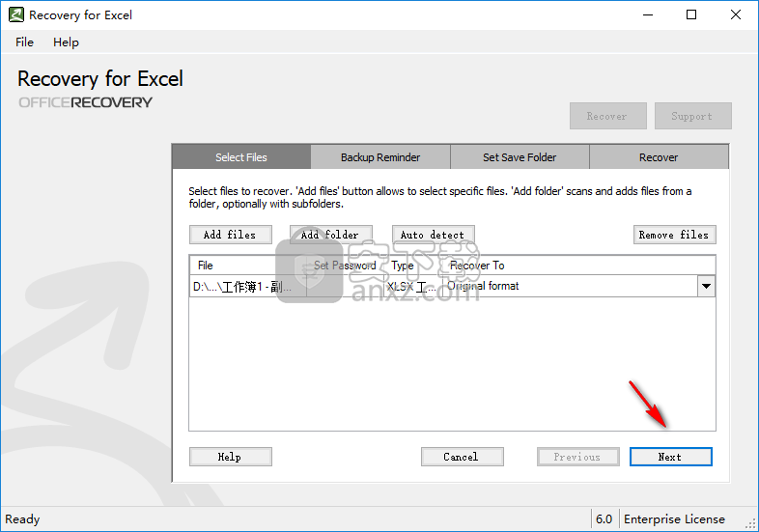759x532 pixels.
Task: Switch to the Select Files tab
Action: [241, 156]
